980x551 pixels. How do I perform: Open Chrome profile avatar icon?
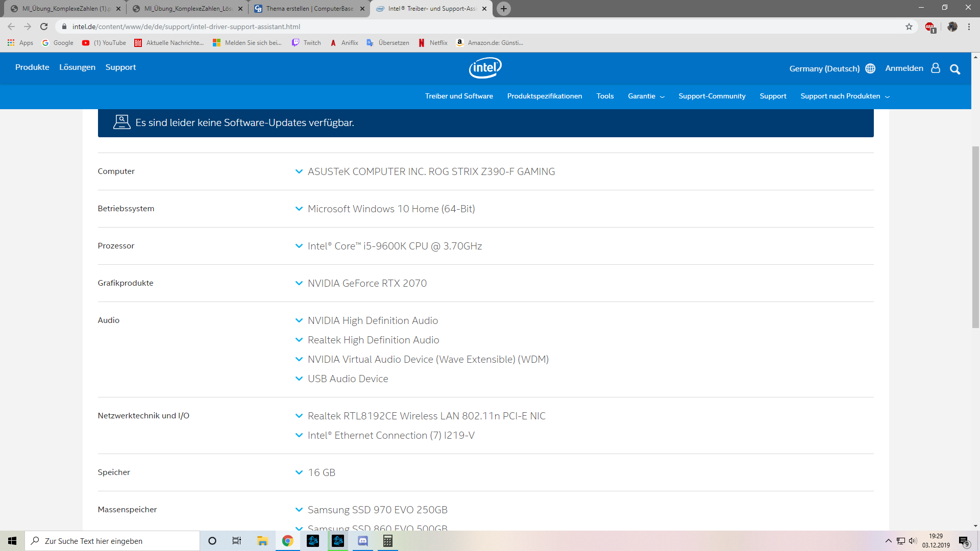tap(952, 27)
